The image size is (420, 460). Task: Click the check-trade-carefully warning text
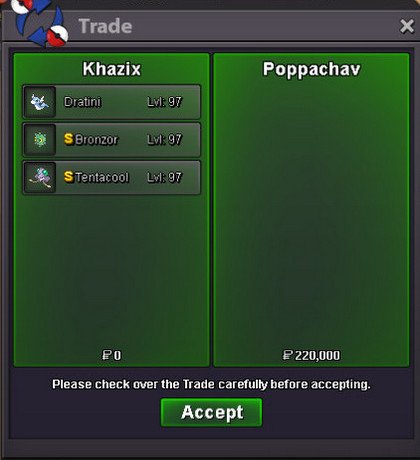pyautogui.click(x=211, y=384)
